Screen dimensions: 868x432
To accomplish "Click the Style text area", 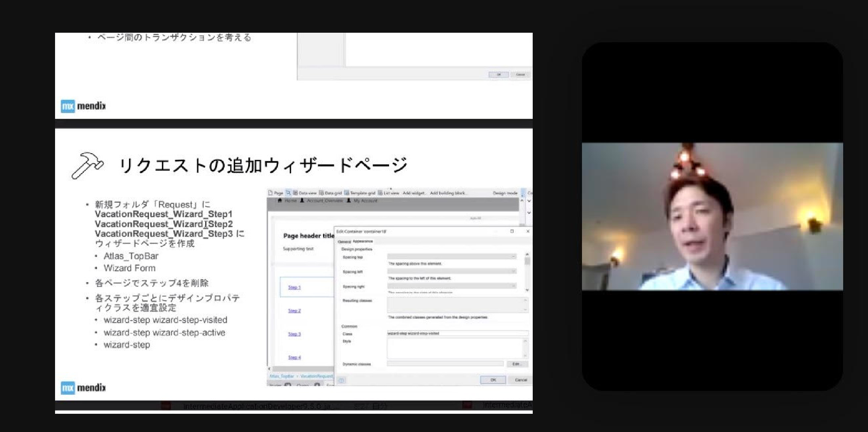I will click(x=455, y=348).
